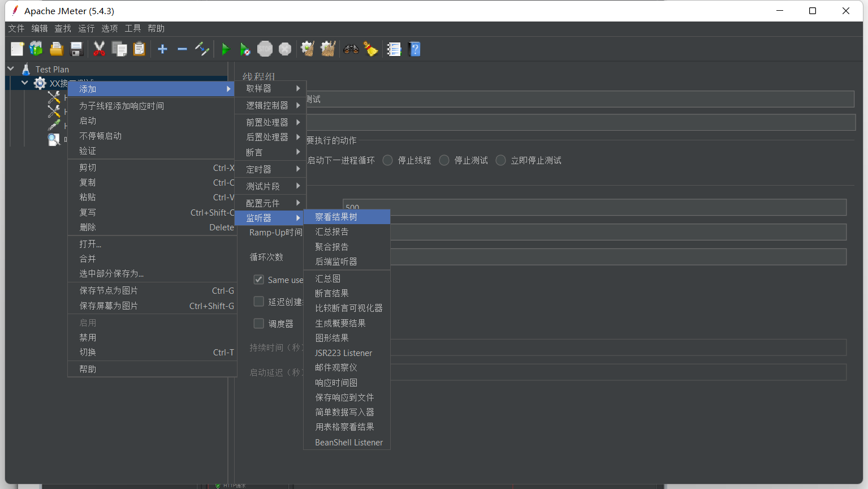Screen dimensions: 868x489
Task: Click the Search binoculars icon
Action: pyautogui.click(x=351, y=49)
